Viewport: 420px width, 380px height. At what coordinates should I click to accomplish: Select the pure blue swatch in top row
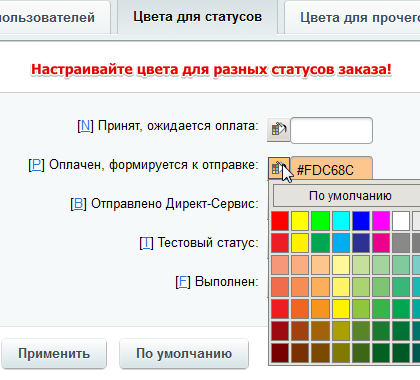(x=361, y=221)
